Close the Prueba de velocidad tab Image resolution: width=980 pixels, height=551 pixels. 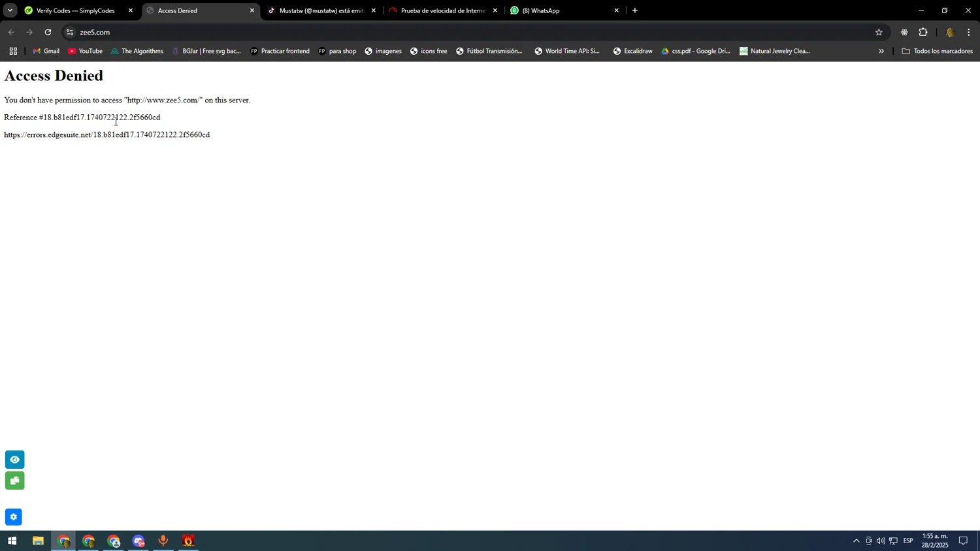point(495,10)
